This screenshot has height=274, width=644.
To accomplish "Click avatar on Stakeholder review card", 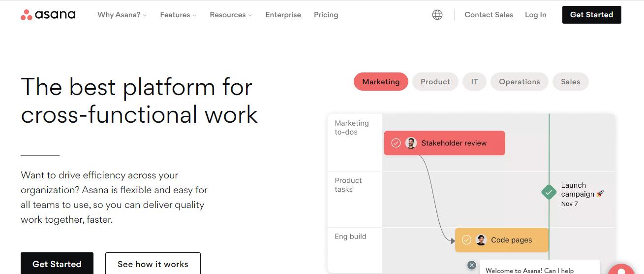I will [x=411, y=143].
